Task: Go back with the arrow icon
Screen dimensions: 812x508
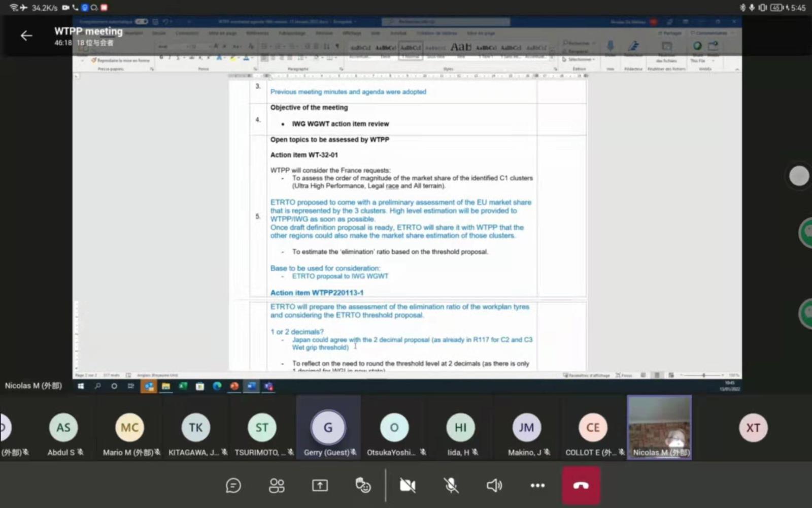Action: click(26, 36)
